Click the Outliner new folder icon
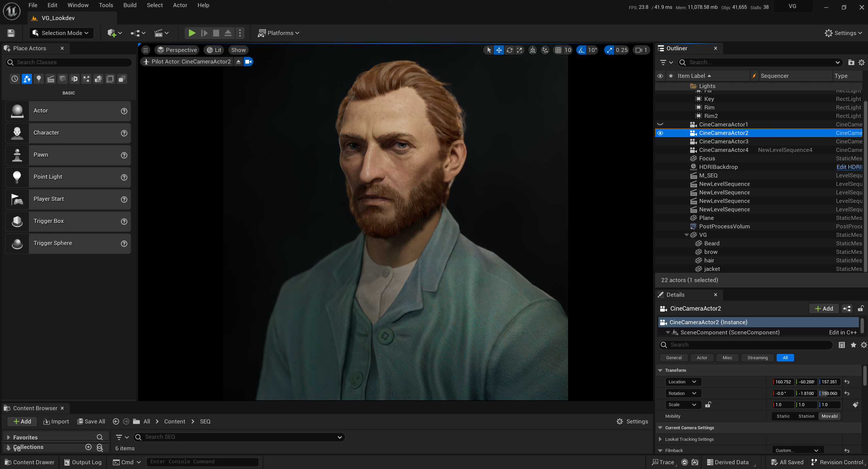The height and width of the screenshot is (469, 868). click(851, 62)
